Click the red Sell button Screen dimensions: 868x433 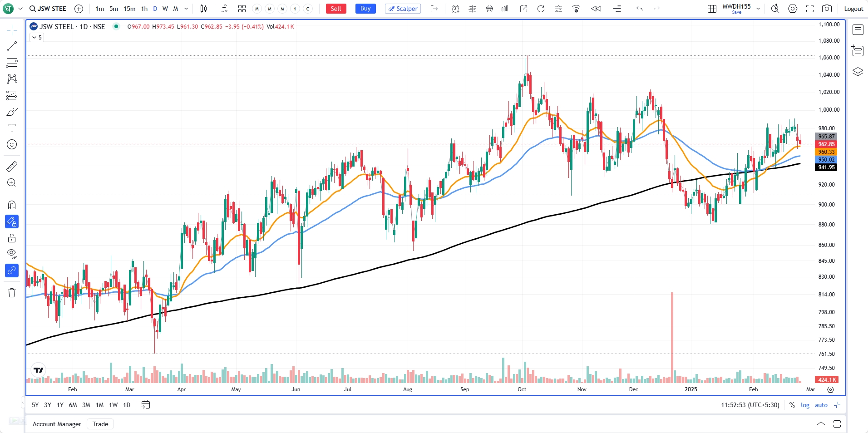pyautogui.click(x=336, y=9)
